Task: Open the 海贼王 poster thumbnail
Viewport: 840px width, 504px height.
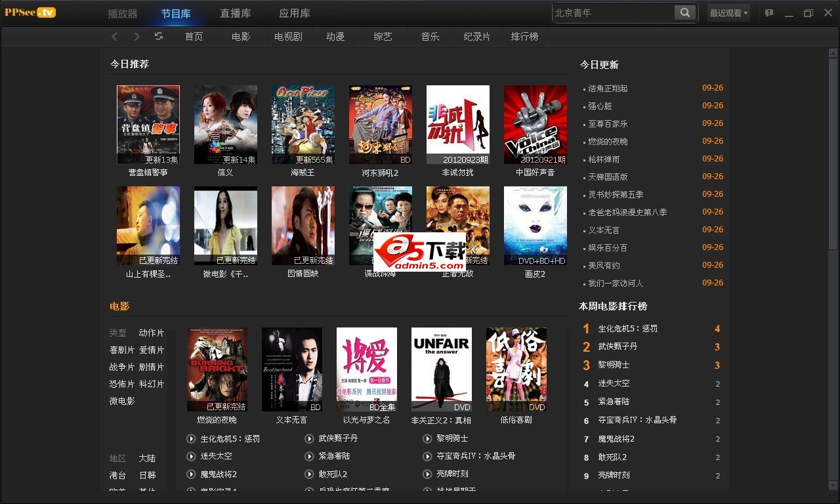Action: 303,125
